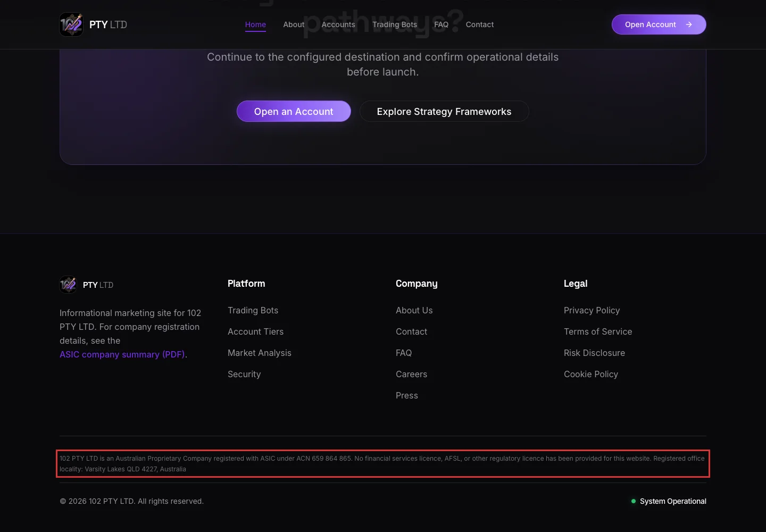Click the 102 logo icon in footer
Screen dimensions: 766x532
pyautogui.click(x=68, y=285)
